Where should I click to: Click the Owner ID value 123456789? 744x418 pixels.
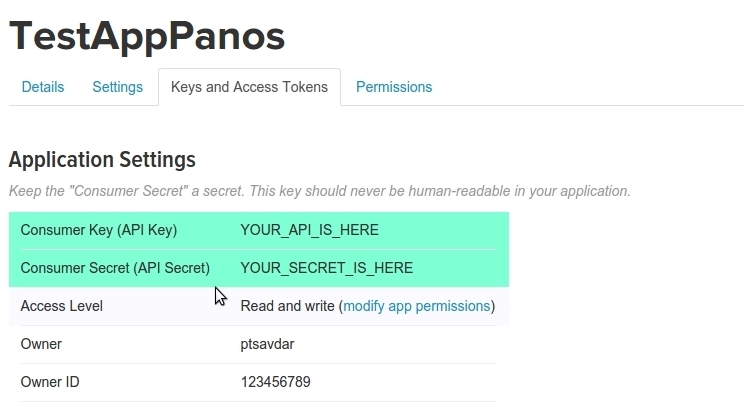point(277,382)
